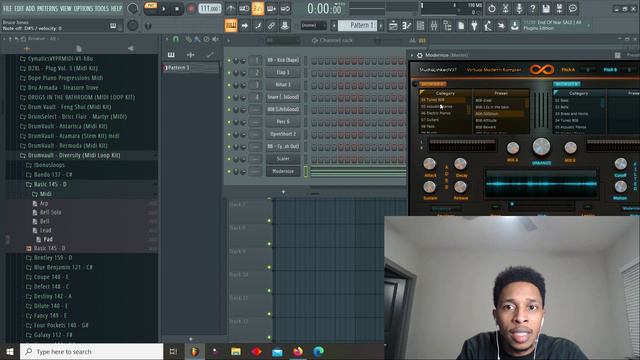
Task: Open the piano roll icon
Action: [407, 26]
